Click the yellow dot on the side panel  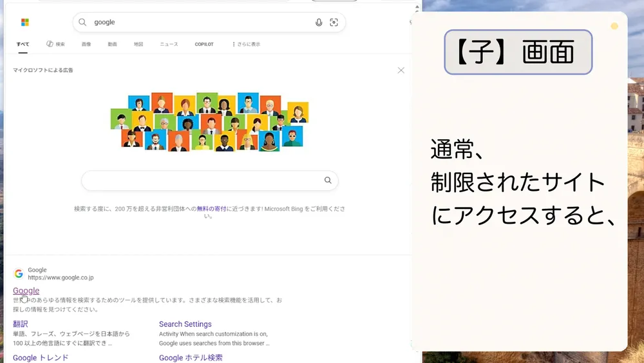point(614,26)
